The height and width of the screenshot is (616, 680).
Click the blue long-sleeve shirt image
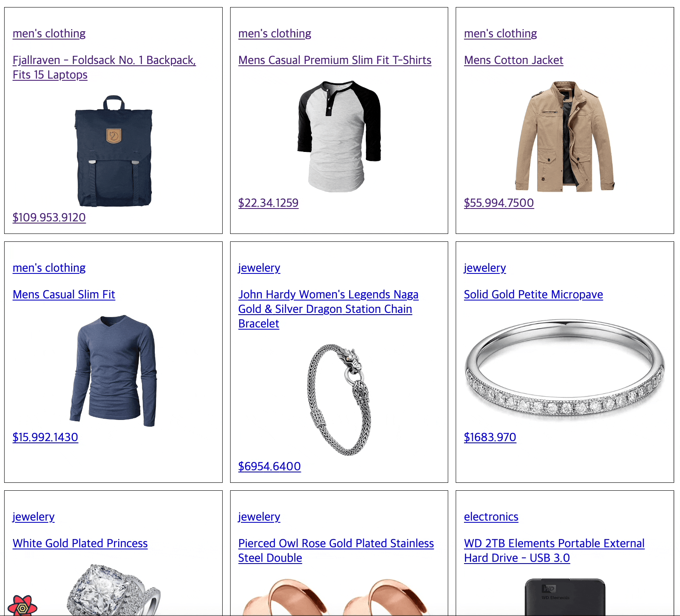point(114,370)
